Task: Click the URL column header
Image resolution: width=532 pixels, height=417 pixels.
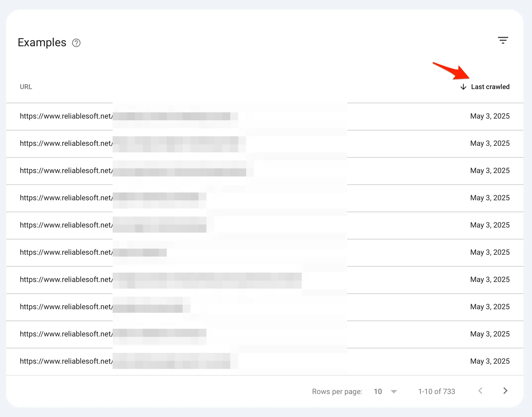Action: pos(26,87)
